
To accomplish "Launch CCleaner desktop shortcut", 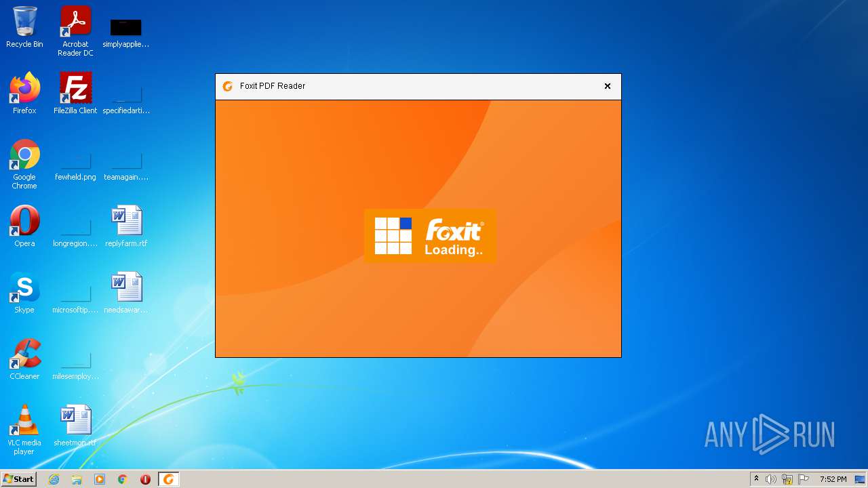I will (24, 359).
